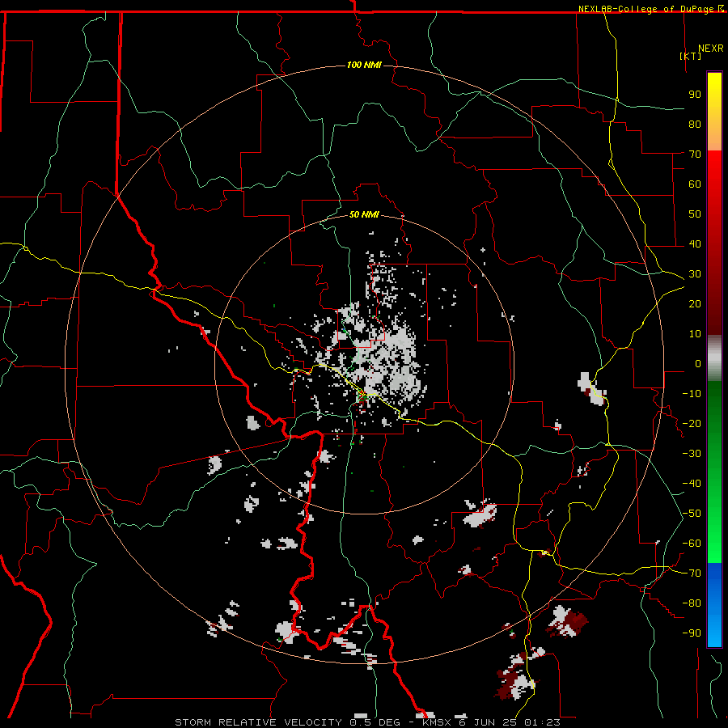
Task: Select the 100 NMI range ring label
Action: (364, 65)
